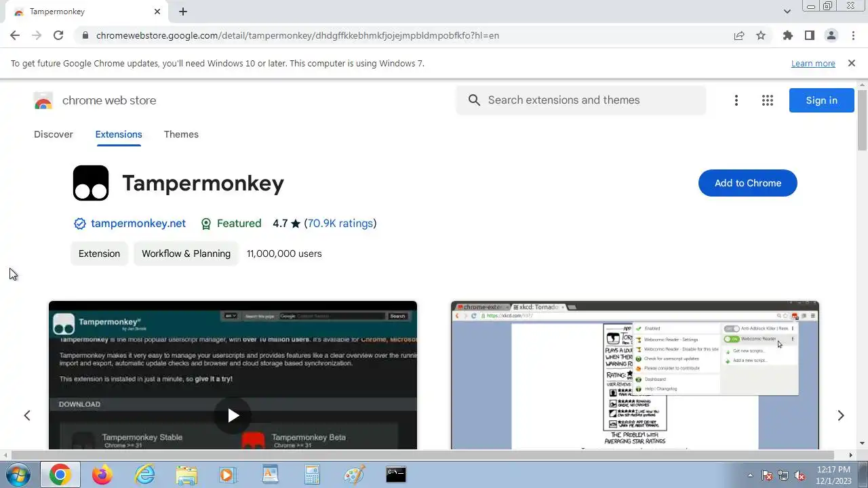Open the web store more options menu
Viewport: 868px width, 488px height.
736,100
